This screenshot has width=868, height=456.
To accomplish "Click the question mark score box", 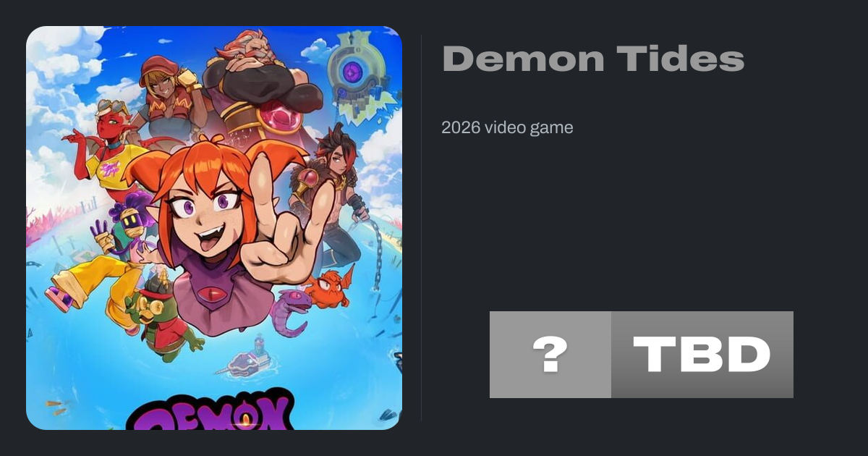I will point(550,355).
